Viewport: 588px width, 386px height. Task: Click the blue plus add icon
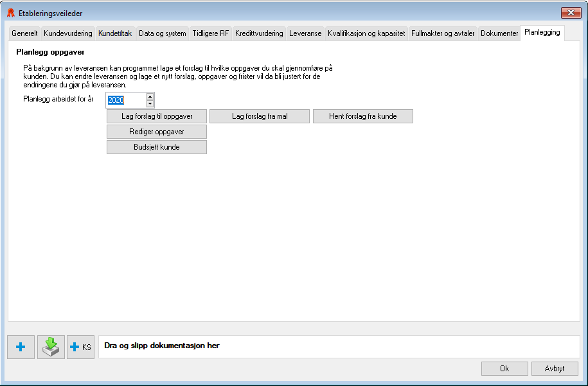[x=21, y=347]
